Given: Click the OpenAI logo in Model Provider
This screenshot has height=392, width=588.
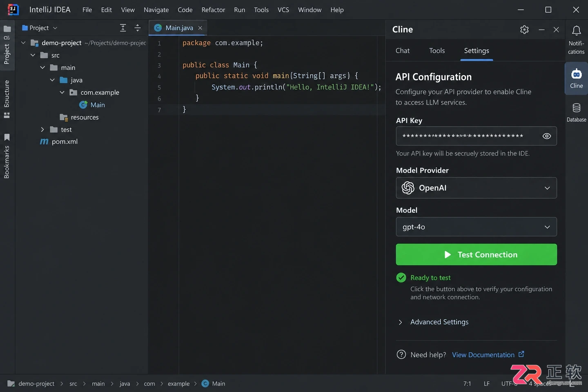Looking at the screenshot, I should pyautogui.click(x=408, y=188).
